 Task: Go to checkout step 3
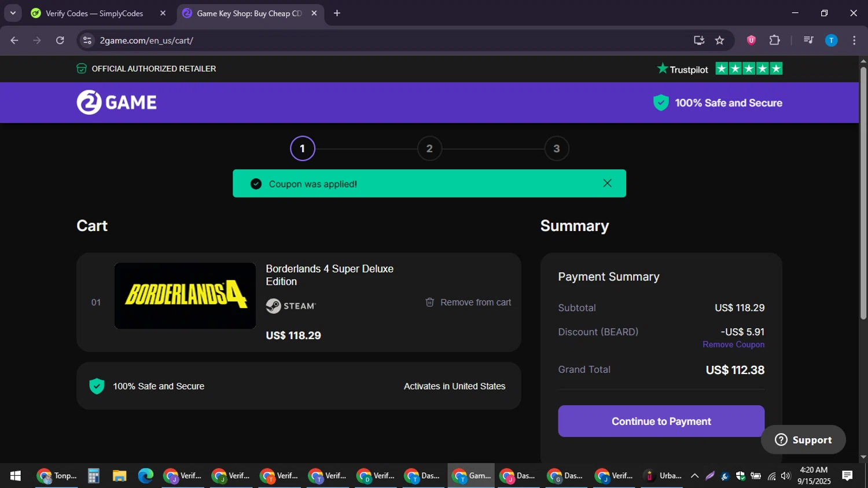(557, 149)
